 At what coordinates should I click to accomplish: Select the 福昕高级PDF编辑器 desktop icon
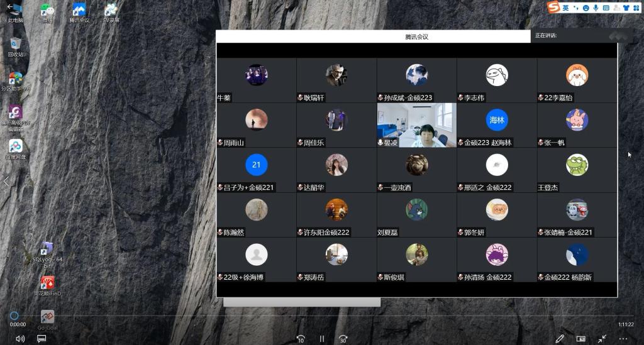point(16,118)
